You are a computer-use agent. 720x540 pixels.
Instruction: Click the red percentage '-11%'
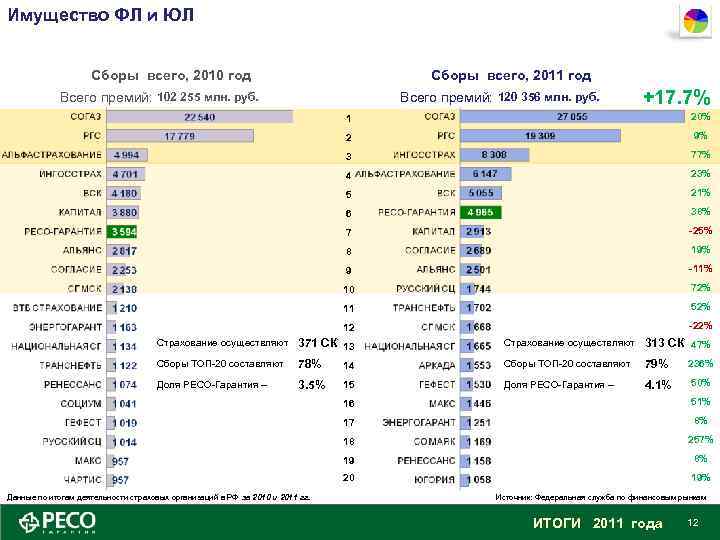(700, 268)
